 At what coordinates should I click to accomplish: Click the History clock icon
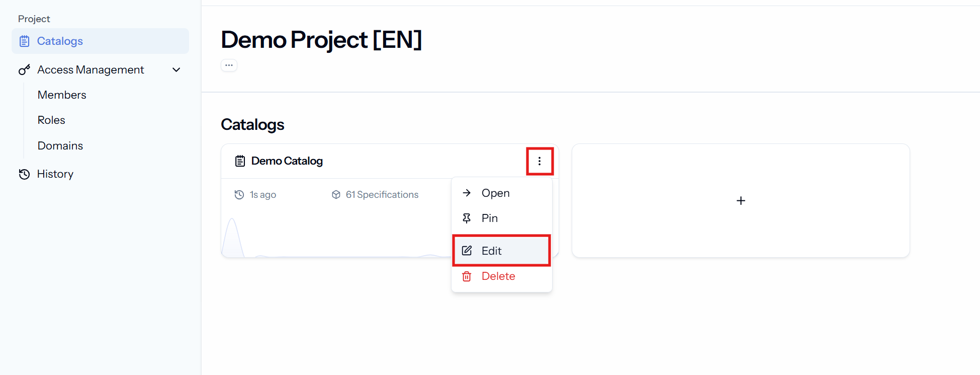coord(24,174)
